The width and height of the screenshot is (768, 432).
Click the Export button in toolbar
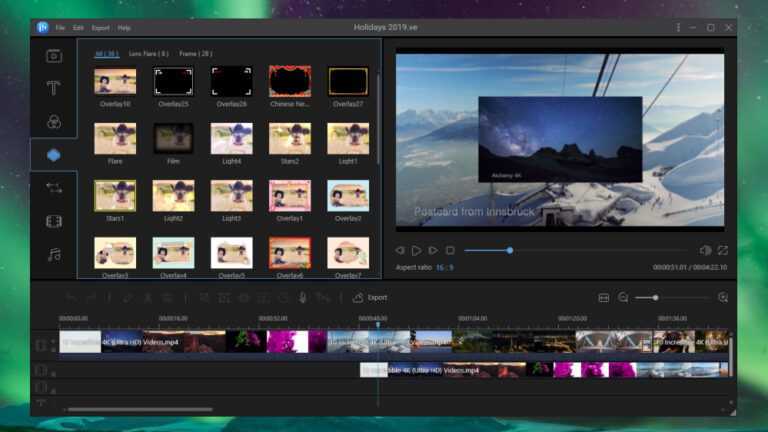pos(370,297)
